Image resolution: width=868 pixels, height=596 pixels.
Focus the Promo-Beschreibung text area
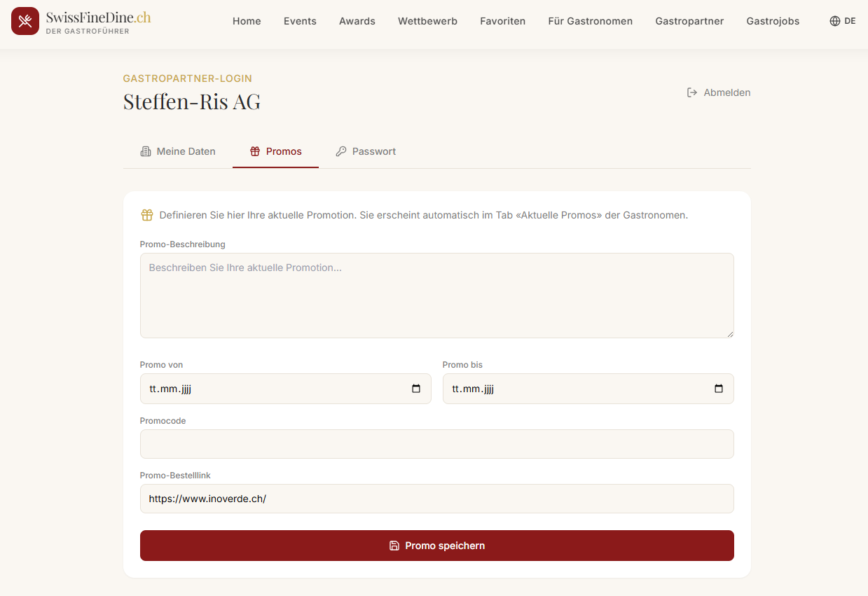coord(437,296)
